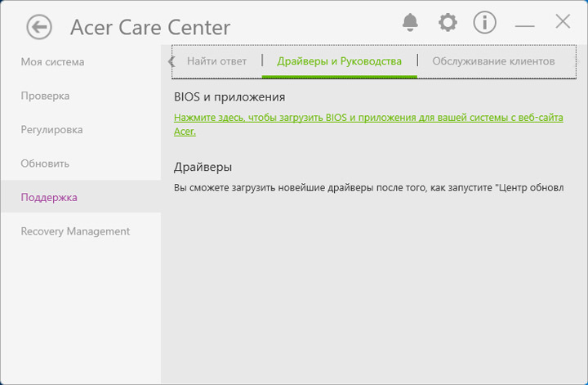The width and height of the screenshot is (588, 385).
Task: Click the BIOS и приложения heading
Action: 229,97
